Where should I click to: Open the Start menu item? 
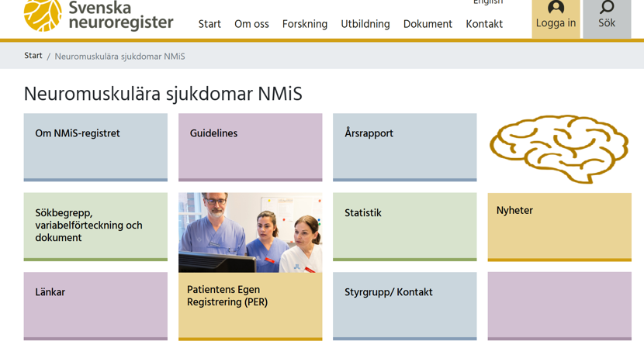click(209, 24)
